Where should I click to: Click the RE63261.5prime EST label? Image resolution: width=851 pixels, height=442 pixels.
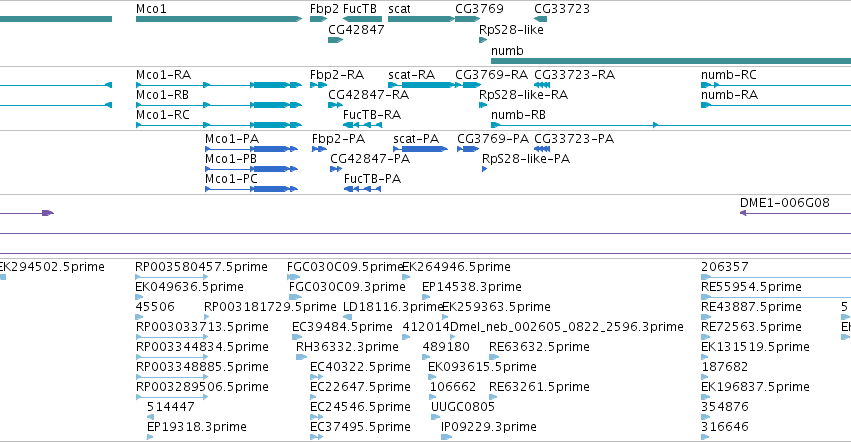tap(539, 387)
